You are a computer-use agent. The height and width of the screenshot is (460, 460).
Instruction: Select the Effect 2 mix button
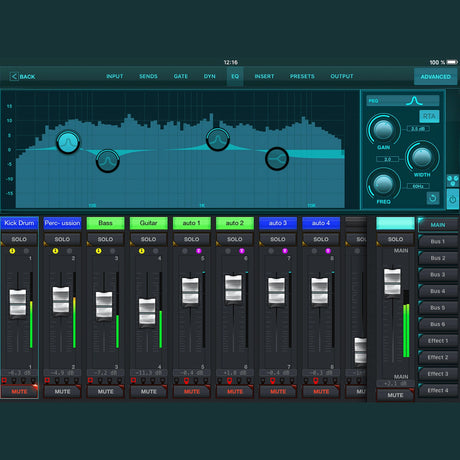point(438,357)
